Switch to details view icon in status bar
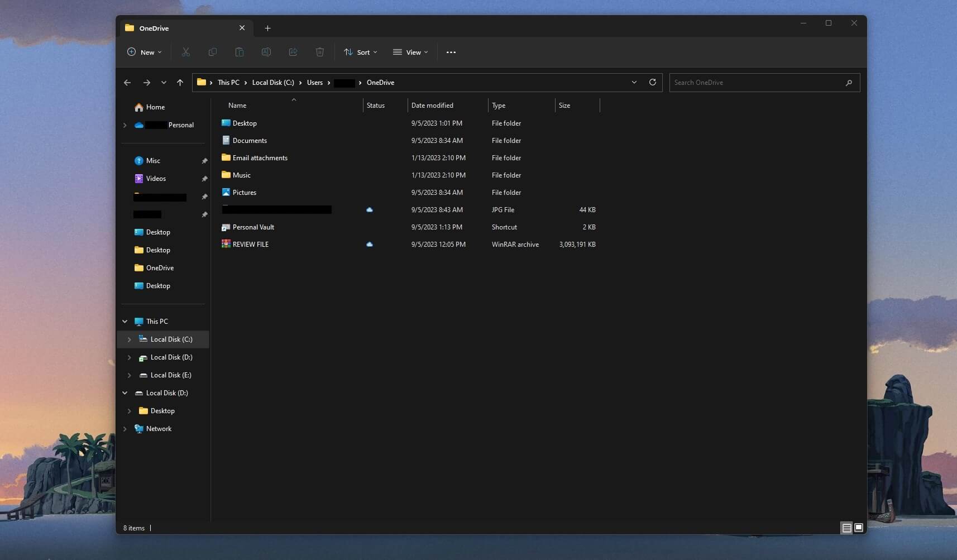The height and width of the screenshot is (560, 957). click(x=847, y=528)
